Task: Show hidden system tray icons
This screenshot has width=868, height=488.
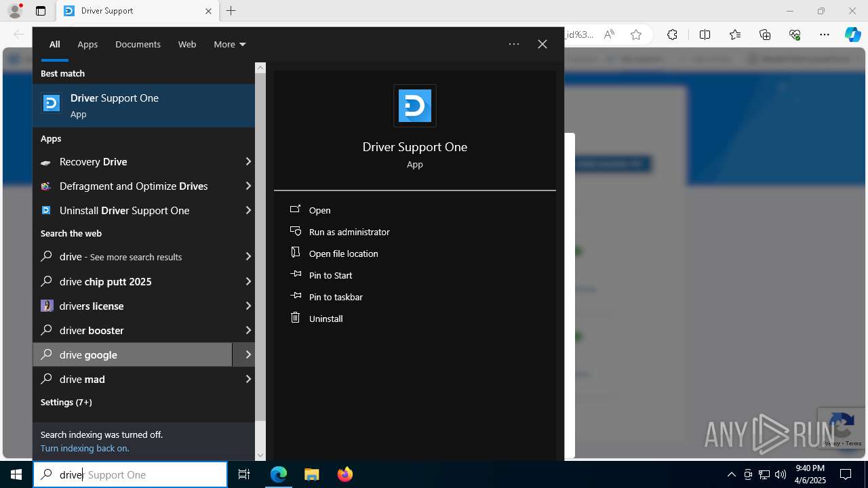Action: point(731,474)
